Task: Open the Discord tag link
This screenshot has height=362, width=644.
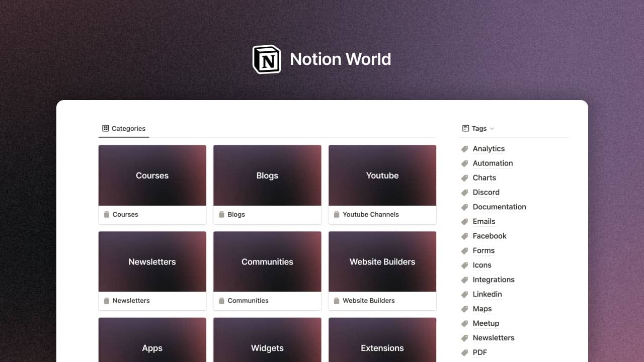Action: tap(486, 193)
